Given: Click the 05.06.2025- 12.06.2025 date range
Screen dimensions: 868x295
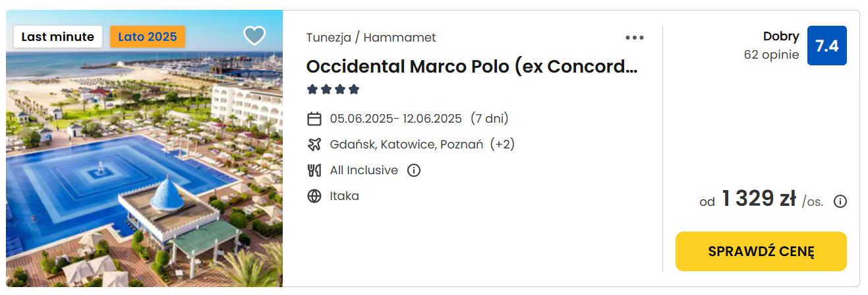Looking at the screenshot, I should (396, 119).
